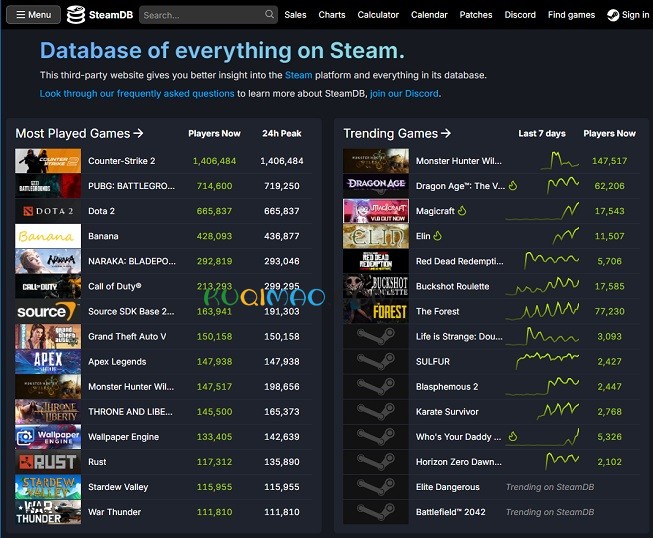Screen dimensions: 653x538
Task: Click Steam placeholder icon for Blasphemous 2
Action: click(376, 387)
